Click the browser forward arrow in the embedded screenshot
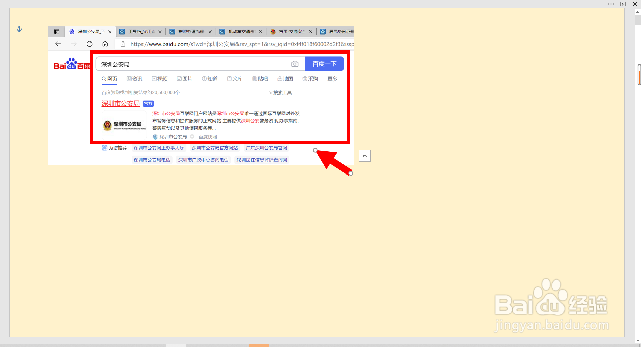The width and height of the screenshot is (644, 347). 74,44
